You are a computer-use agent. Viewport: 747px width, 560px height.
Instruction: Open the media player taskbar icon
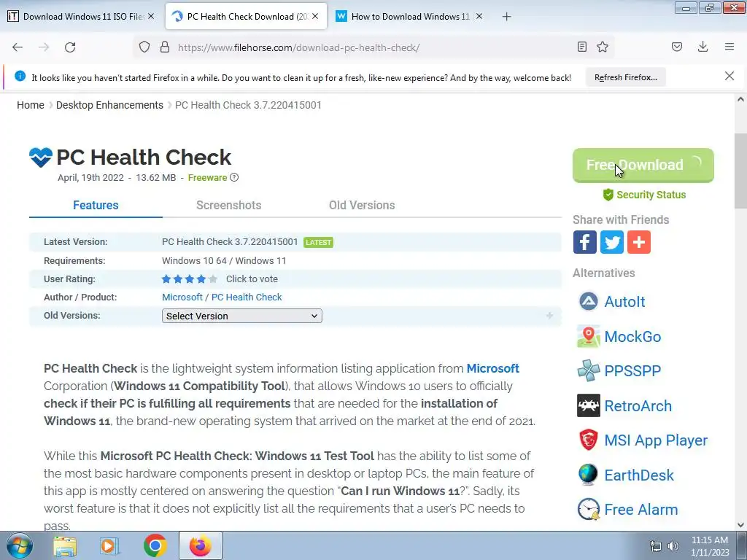[x=109, y=545]
